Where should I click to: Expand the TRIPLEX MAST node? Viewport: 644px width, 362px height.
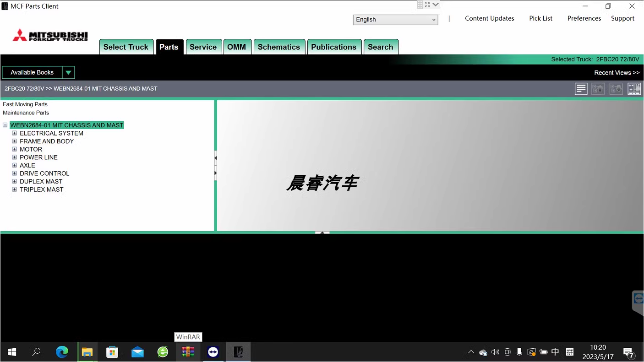click(15, 189)
